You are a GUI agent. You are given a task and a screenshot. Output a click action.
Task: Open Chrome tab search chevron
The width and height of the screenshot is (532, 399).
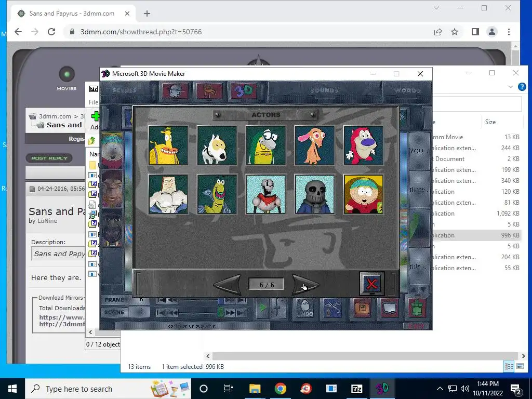436,8
